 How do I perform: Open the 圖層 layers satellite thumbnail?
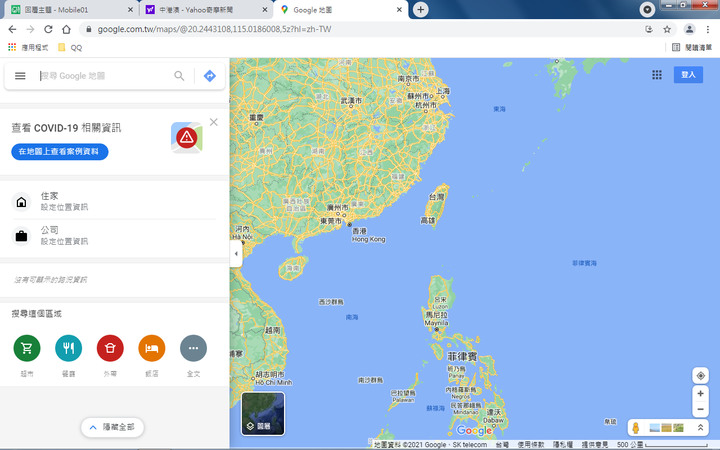pos(263,413)
